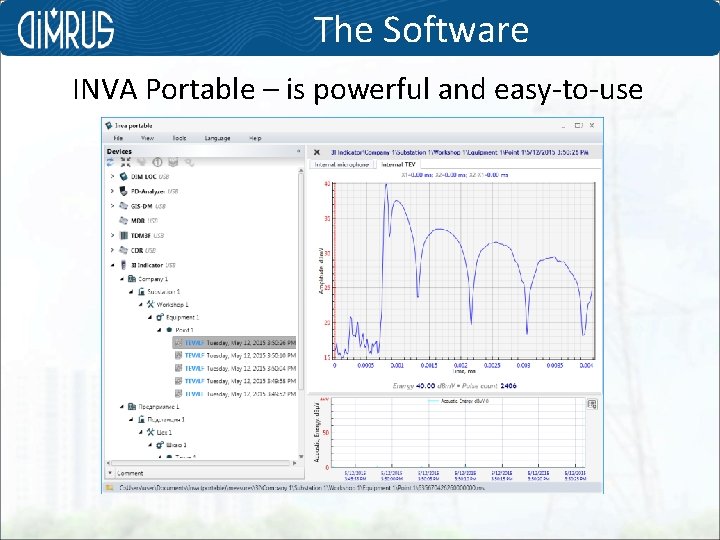Expand the GIS-DM device node
Viewport: 720px width, 540px height.
tap(112, 206)
